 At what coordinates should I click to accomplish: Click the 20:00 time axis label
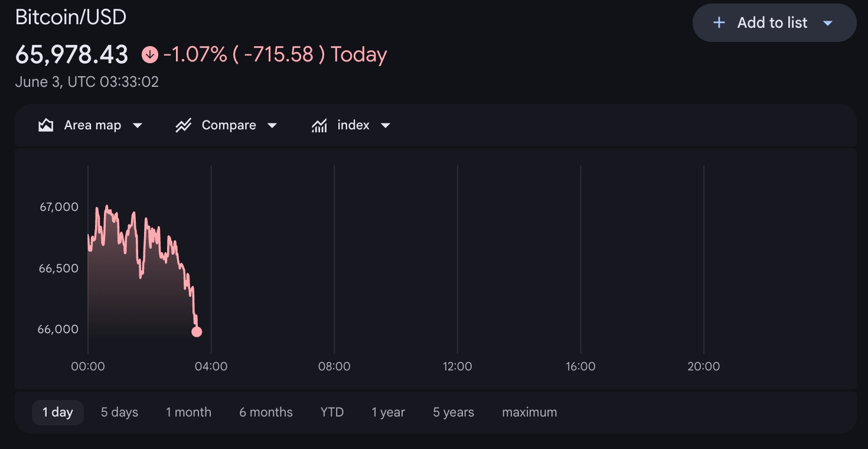704,366
